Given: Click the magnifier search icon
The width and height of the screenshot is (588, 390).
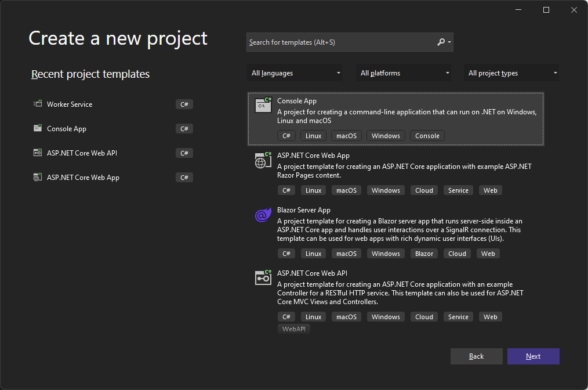Looking at the screenshot, I should coord(441,42).
